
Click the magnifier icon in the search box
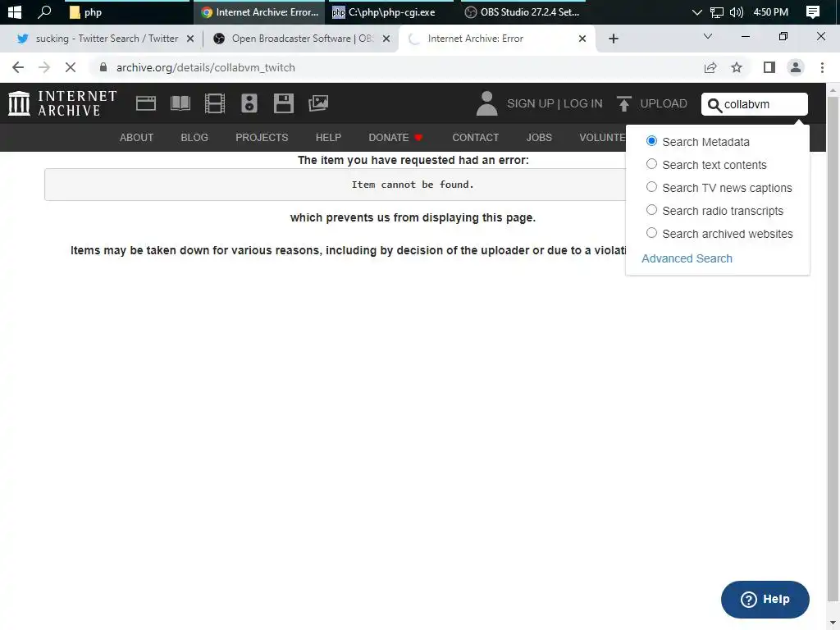point(714,105)
